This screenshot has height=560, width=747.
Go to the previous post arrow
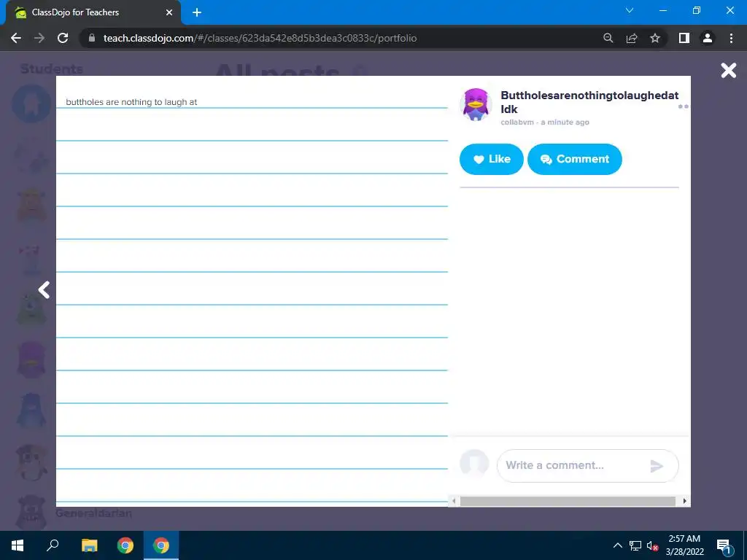[44, 289]
